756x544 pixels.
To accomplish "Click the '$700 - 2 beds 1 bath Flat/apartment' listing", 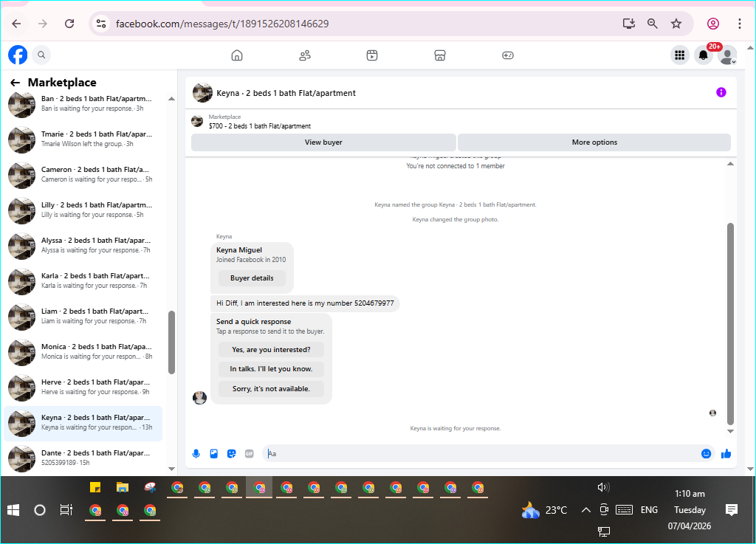I will 259,126.
